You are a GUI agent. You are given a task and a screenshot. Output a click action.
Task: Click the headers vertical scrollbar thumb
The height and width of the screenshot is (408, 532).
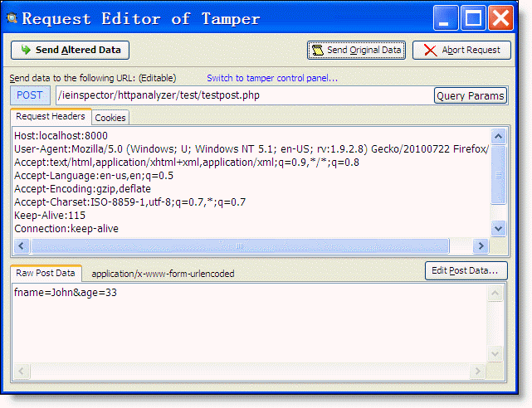499,175
